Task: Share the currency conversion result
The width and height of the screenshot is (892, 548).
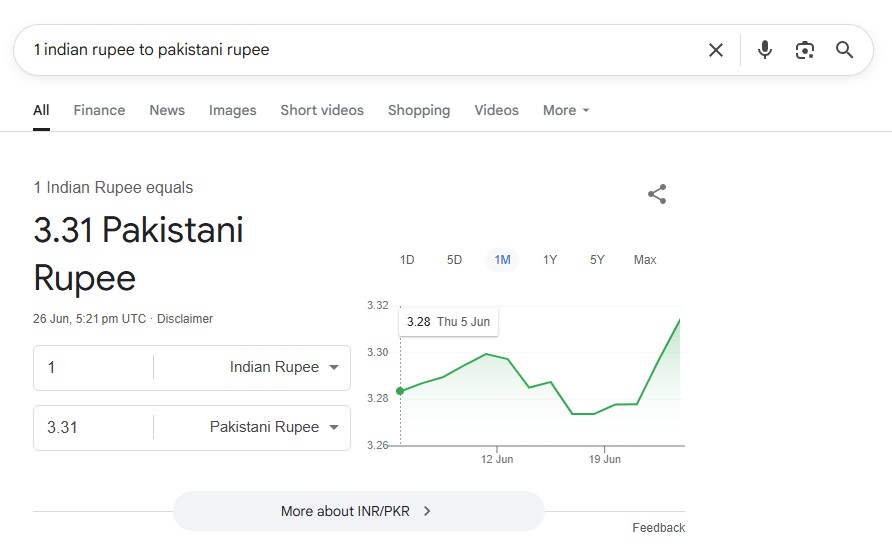Action: pos(657,194)
